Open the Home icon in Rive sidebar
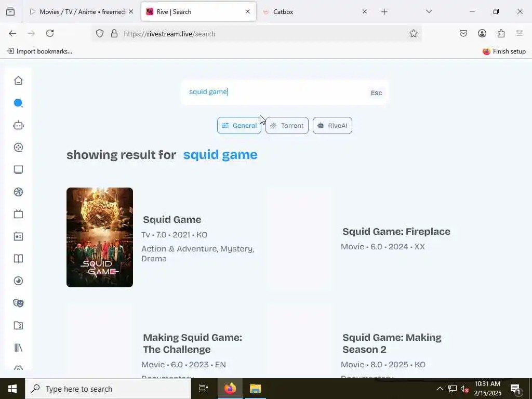 [18, 81]
